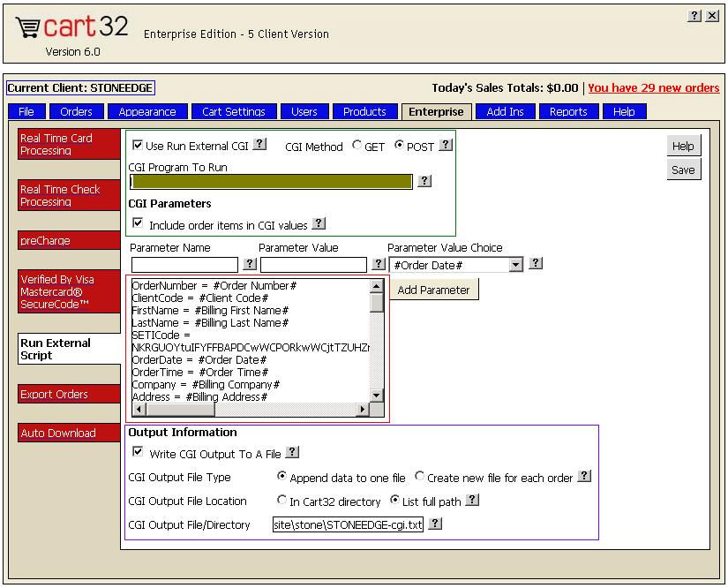Viewport: 728px width, 588px height.
Task: Open the Add Ins tab
Action: coord(505,111)
